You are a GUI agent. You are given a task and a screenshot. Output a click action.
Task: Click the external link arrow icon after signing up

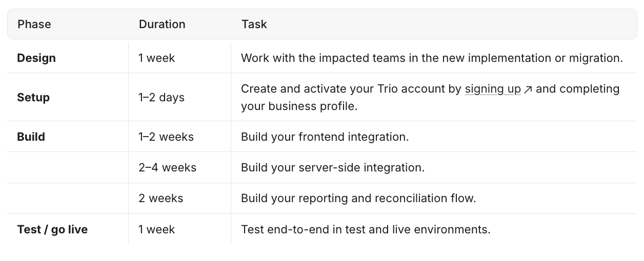point(528,90)
